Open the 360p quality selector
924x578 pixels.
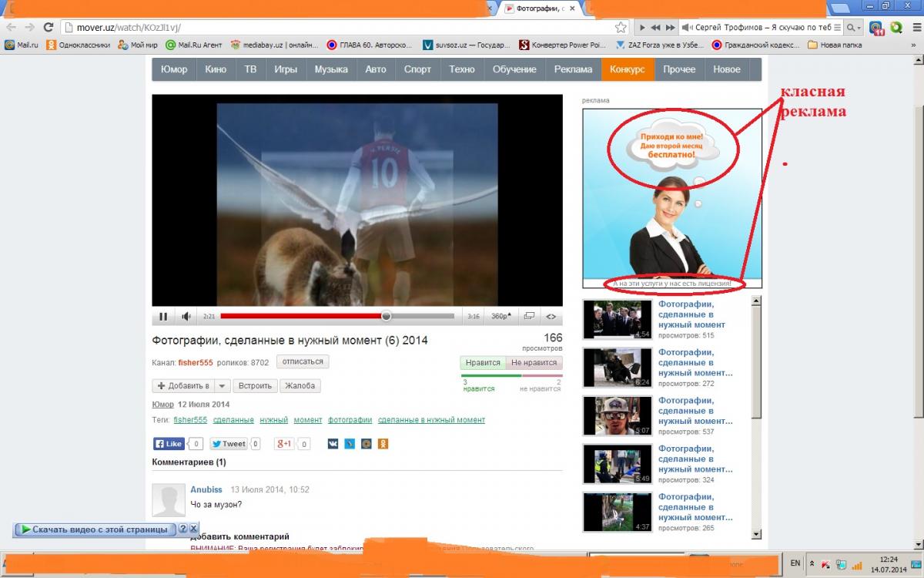tap(500, 316)
